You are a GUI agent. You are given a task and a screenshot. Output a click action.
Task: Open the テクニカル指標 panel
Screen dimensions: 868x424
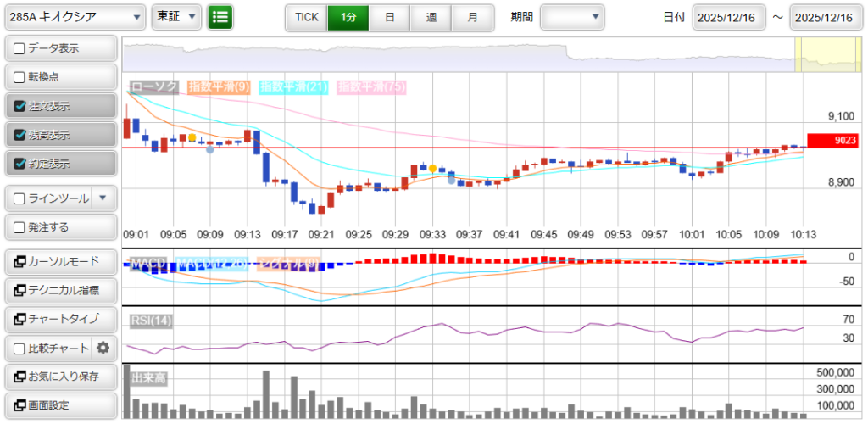tap(59, 290)
